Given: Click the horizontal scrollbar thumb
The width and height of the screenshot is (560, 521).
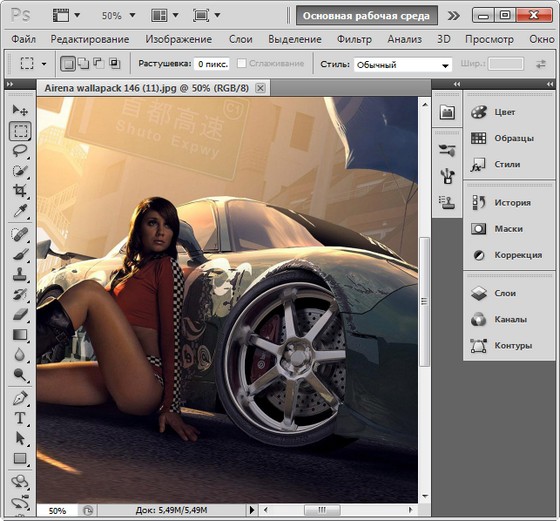Looking at the screenshot, I should pyautogui.click(x=322, y=510).
